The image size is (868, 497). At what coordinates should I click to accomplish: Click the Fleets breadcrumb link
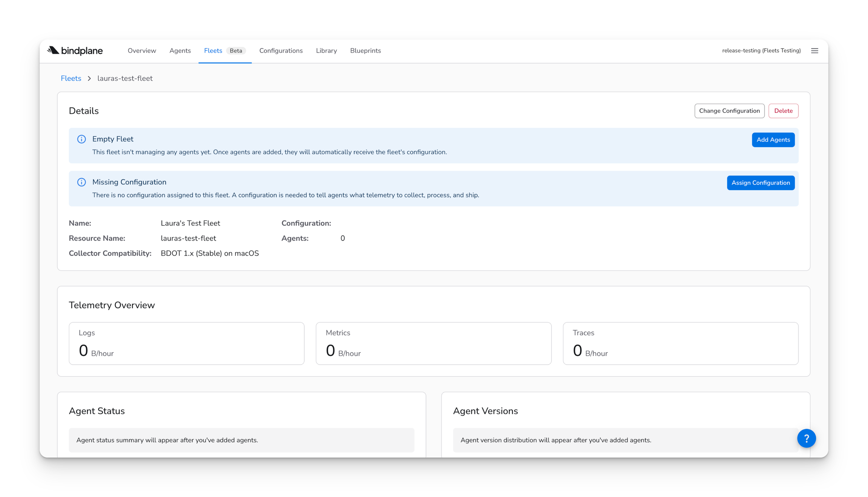[71, 78]
